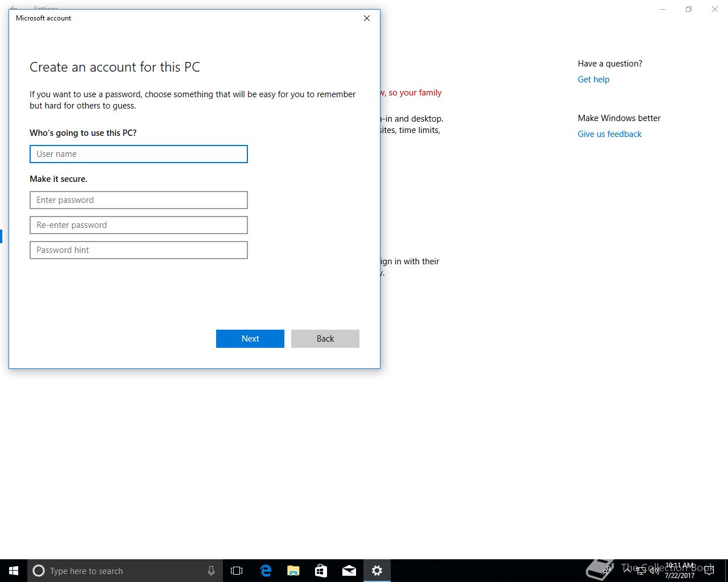728x582 pixels.
Task: Restore down the Settings window
Action: [x=689, y=9]
